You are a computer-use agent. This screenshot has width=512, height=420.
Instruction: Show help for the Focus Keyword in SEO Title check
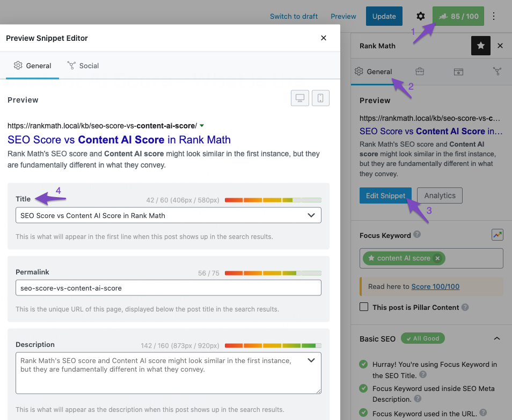[423, 374]
